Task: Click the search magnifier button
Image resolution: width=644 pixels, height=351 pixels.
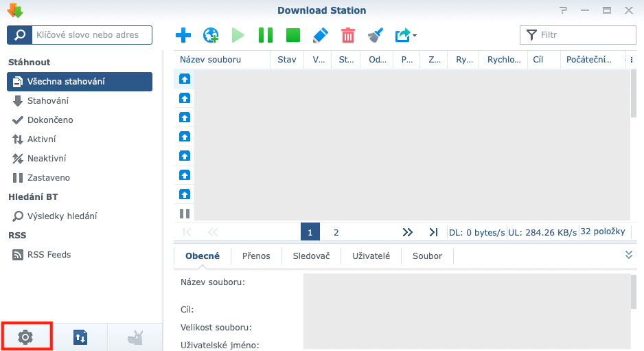Action: click(20, 35)
